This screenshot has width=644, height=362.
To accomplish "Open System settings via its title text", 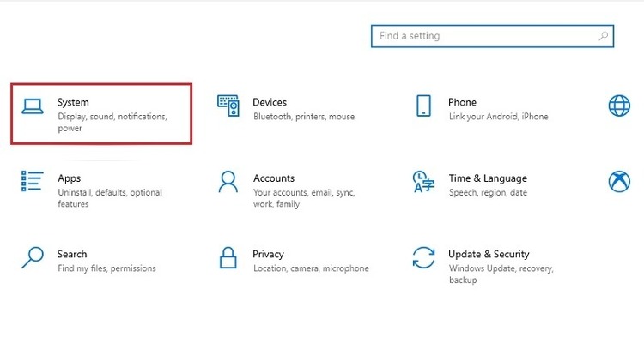I will pos(73,102).
